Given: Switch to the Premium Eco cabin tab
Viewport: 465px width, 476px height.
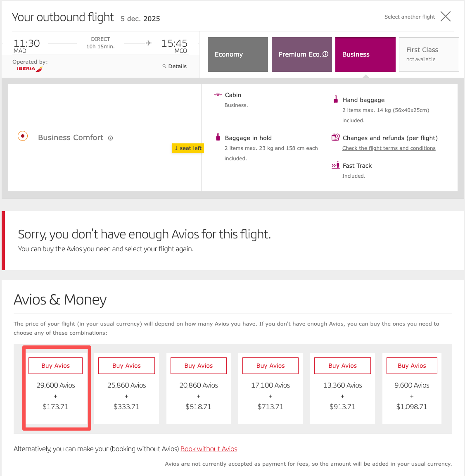Looking at the screenshot, I should [x=302, y=55].
